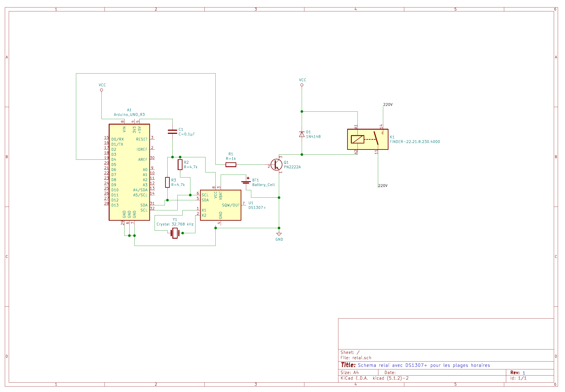Click the R1 resistor symbol

pyautogui.click(x=231, y=165)
